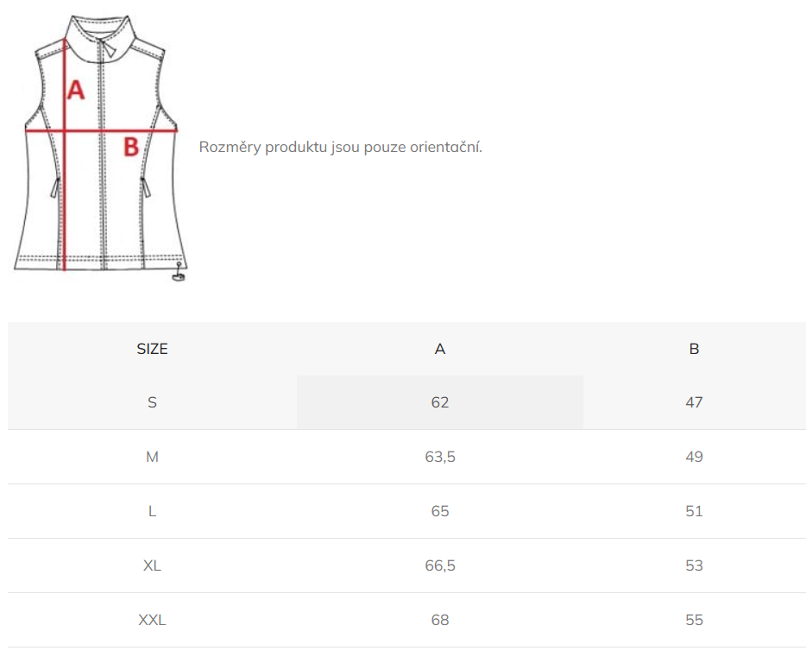Click the S size row label
This screenshot has width=812, height=657.
[152, 402]
